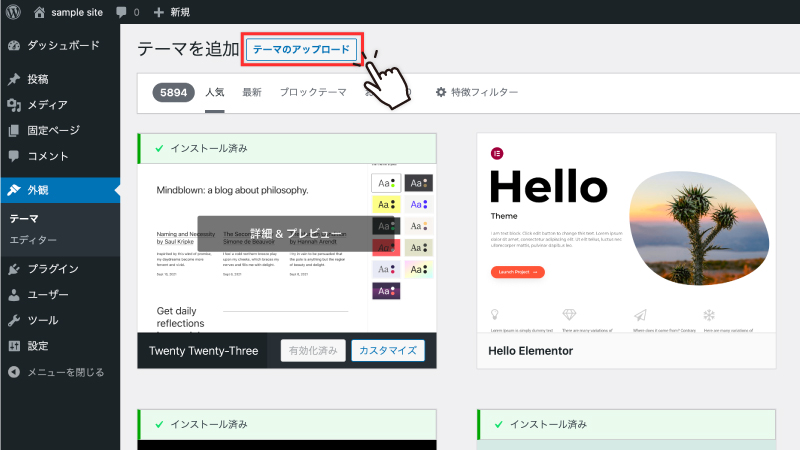The height and width of the screenshot is (450, 800).
Task: Click the コメント speech bubble icon
Action: click(14, 156)
